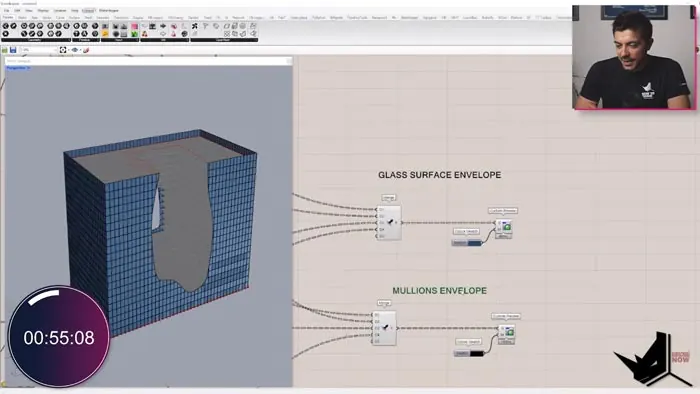The image size is (700, 394).
Task: Click the D1 input of the mullions Merge component
Action: [376, 315]
